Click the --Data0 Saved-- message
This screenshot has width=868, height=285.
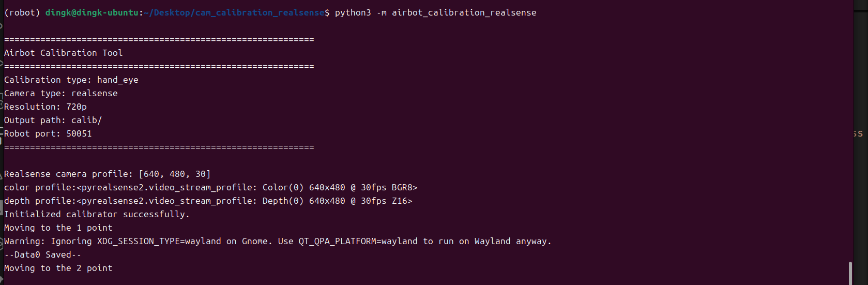pyautogui.click(x=42, y=254)
